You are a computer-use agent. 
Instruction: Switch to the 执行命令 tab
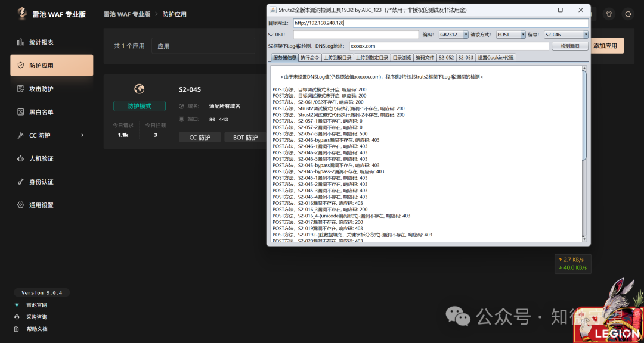pyautogui.click(x=309, y=58)
